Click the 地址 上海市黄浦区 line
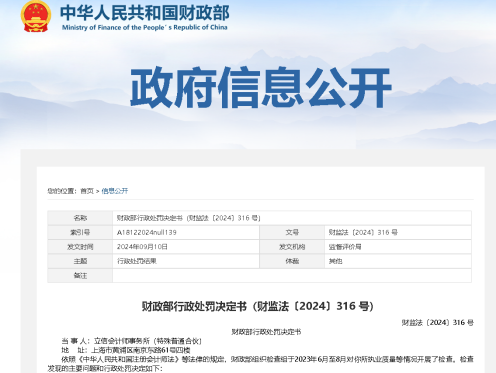 coord(126,350)
